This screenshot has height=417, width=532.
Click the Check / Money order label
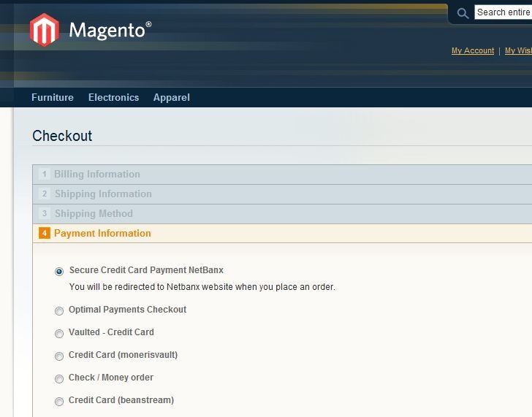111,378
